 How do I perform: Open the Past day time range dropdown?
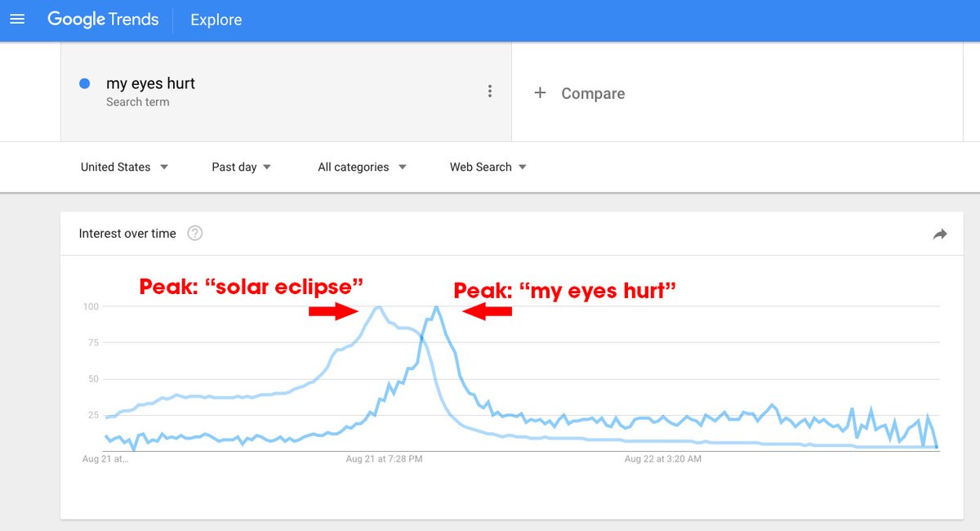tap(241, 167)
